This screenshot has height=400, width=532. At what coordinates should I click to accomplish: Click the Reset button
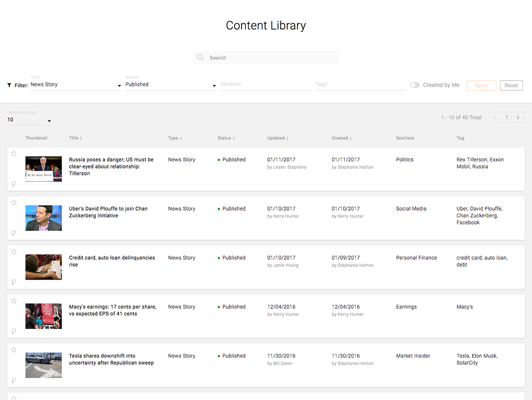[511, 85]
